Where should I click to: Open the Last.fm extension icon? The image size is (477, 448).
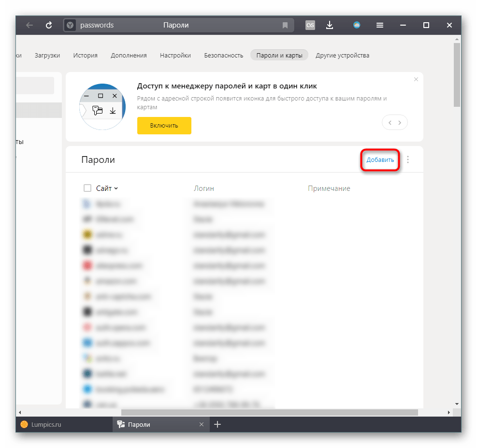[x=310, y=25]
